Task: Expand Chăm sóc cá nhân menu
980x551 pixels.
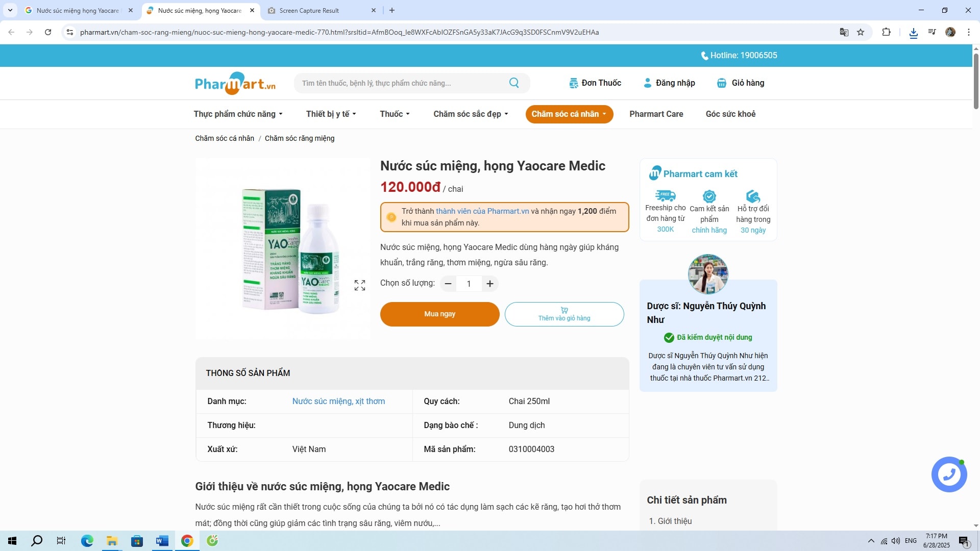Action: coord(569,114)
